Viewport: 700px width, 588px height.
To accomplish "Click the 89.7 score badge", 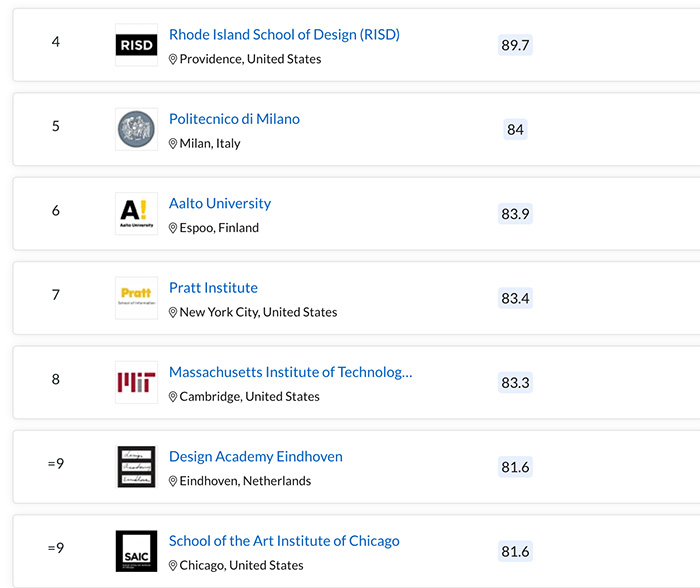I will click(515, 45).
